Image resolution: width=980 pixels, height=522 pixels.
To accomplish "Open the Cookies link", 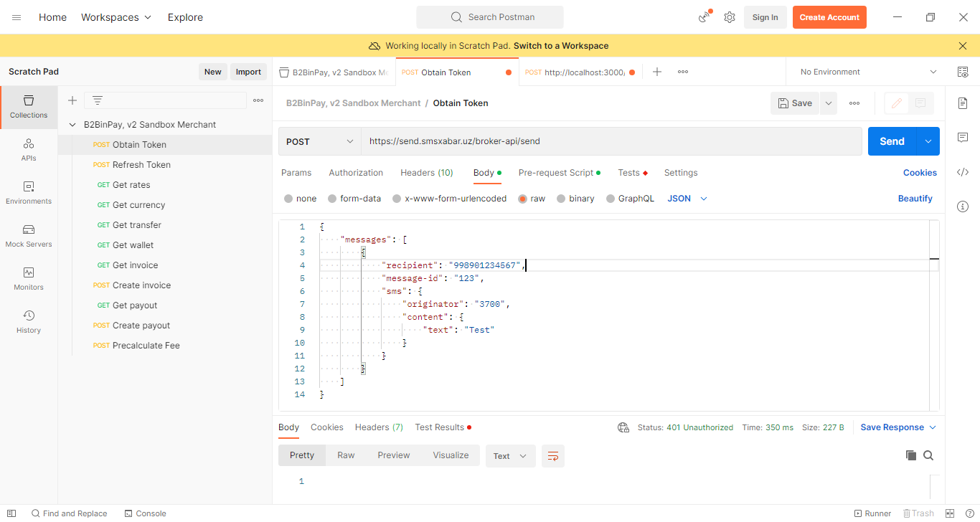I will pos(920,173).
